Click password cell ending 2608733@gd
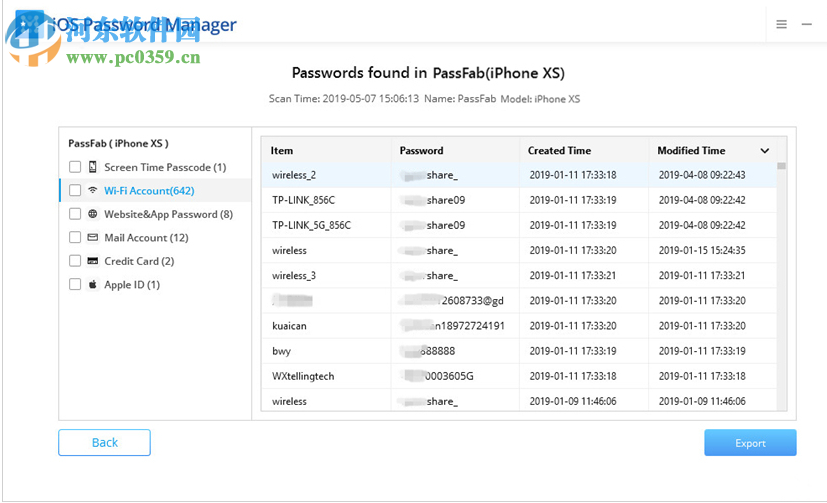827x503 pixels. (452, 301)
